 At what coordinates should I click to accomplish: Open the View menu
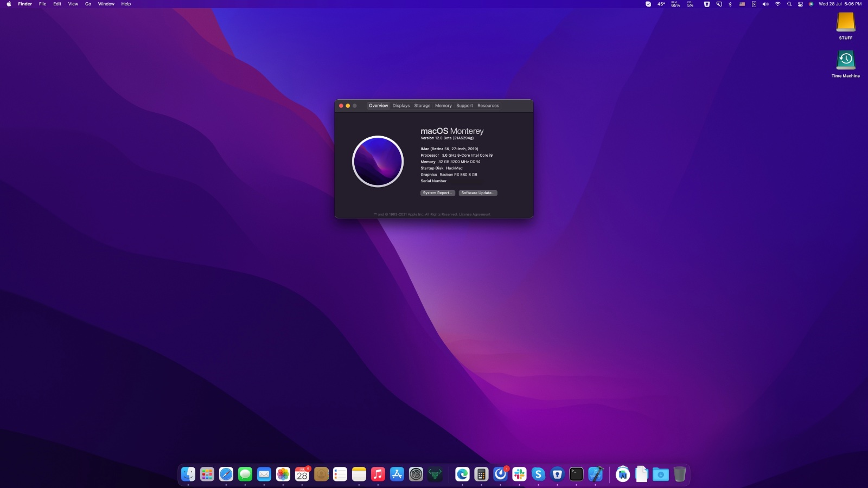point(73,4)
